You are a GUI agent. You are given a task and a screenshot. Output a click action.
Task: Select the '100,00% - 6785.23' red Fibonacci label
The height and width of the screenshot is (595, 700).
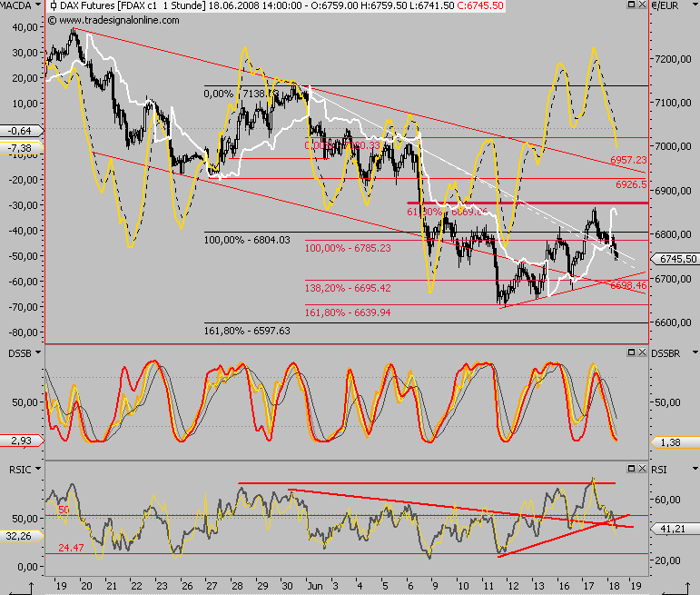click(348, 248)
